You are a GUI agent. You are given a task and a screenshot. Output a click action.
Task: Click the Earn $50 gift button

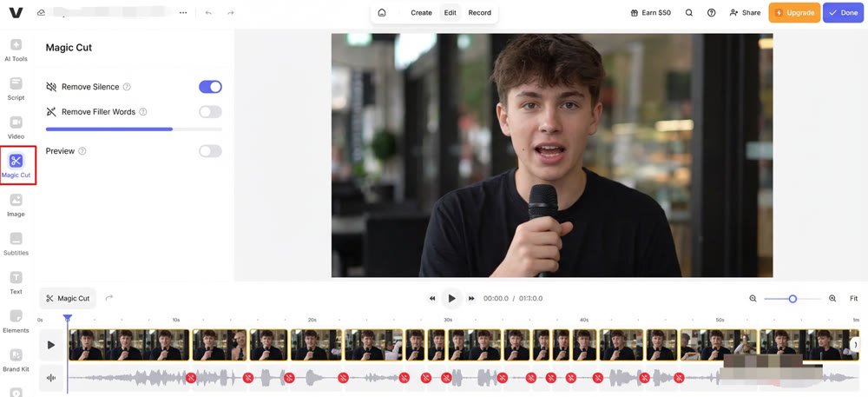(650, 13)
